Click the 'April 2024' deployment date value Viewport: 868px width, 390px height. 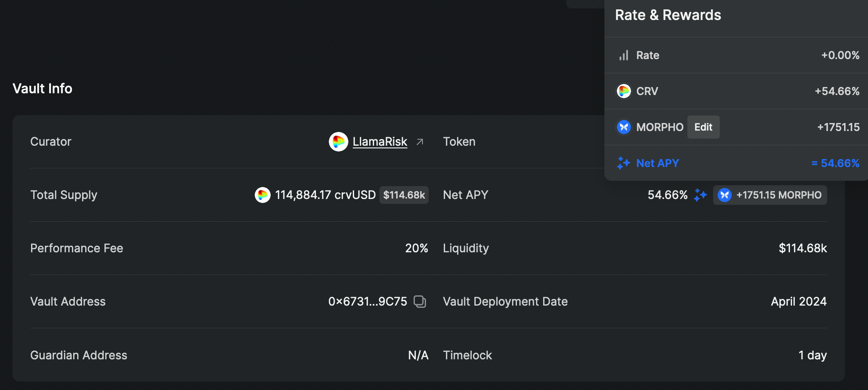pyautogui.click(x=799, y=302)
